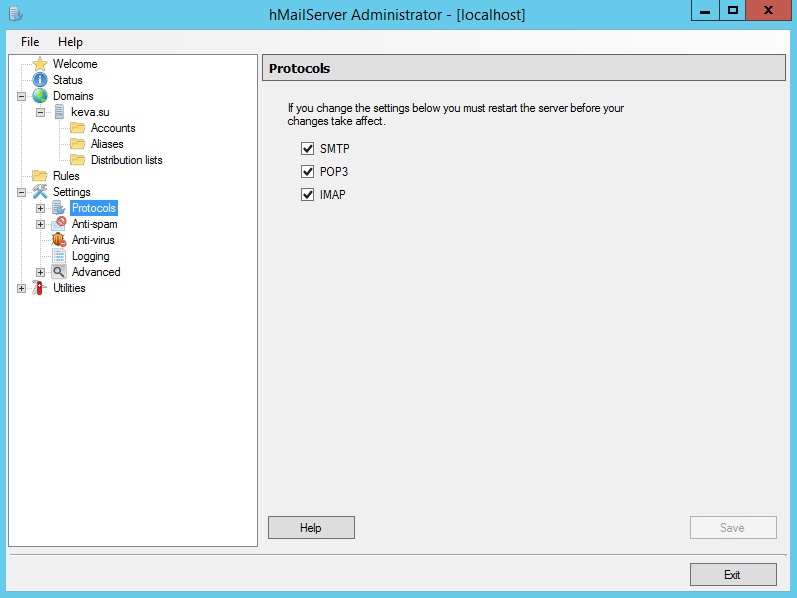Click the Exit button
Screen dimensions: 797x598
[x=733, y=575]
